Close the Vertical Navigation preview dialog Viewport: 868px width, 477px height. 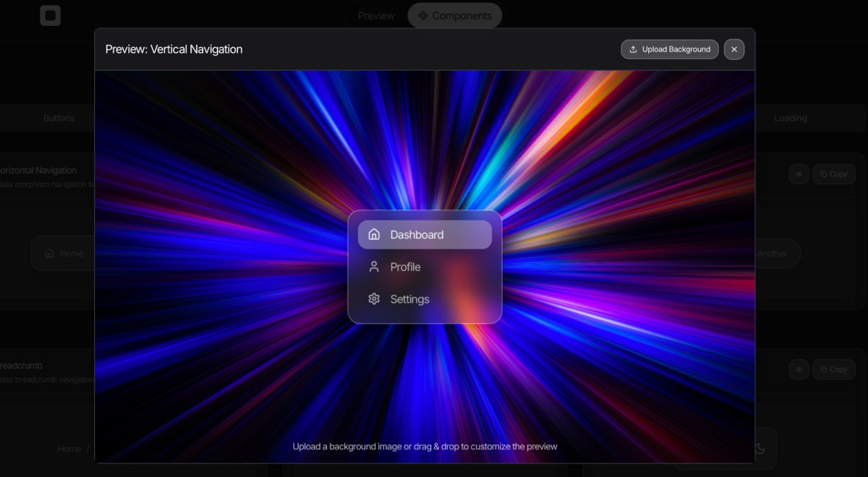(x=734, y=49)
